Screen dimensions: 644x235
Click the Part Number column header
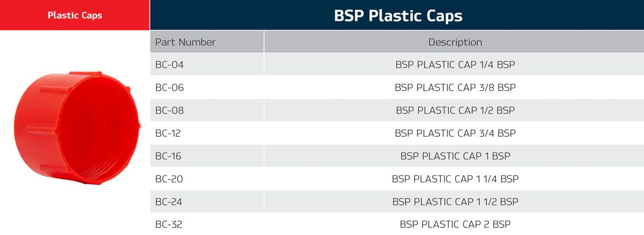185,42
